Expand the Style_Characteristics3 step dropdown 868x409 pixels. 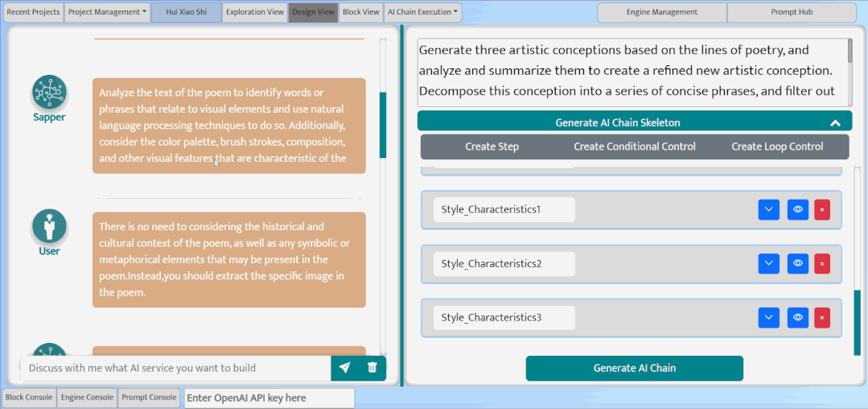coord(768,317)
